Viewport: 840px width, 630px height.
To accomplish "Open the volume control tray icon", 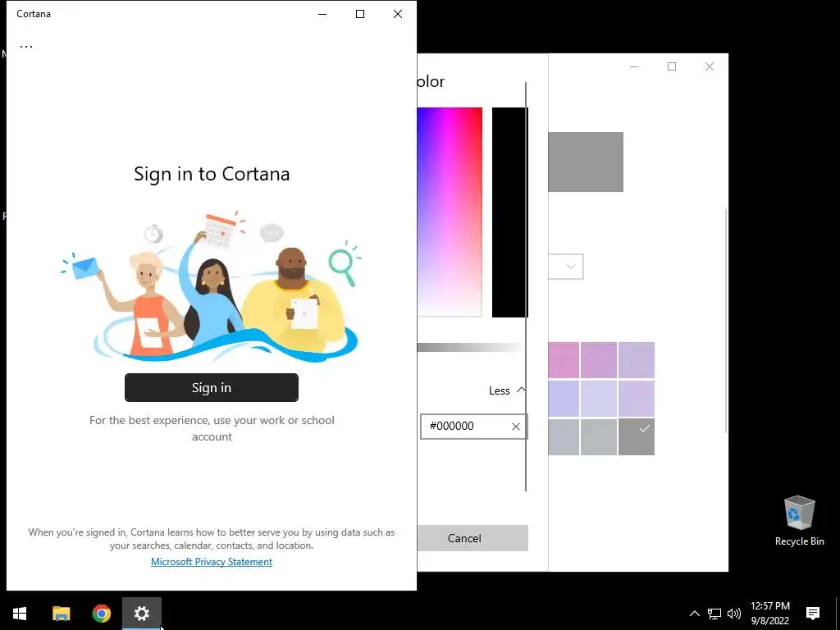I will click(x=734, y=614).
